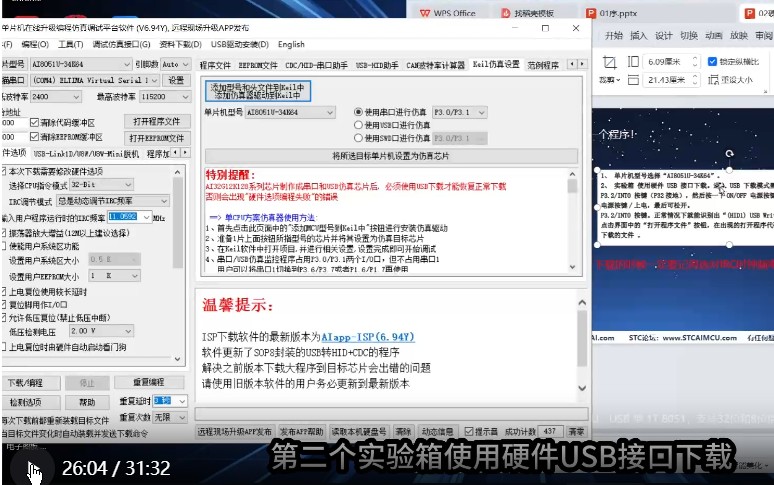774x485 pixels.
Task: Select use SWD port for simulation radio
Action: pos(358,138)
